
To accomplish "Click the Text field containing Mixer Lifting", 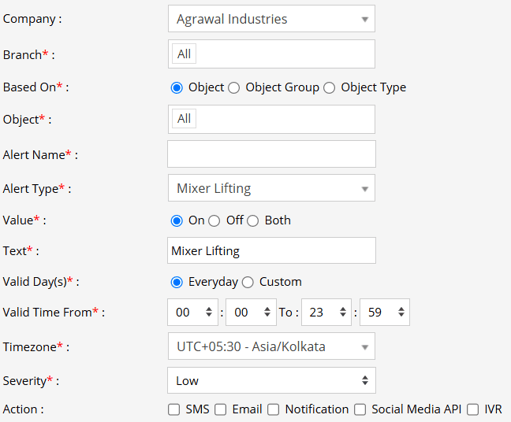I will tap(271, 250).
